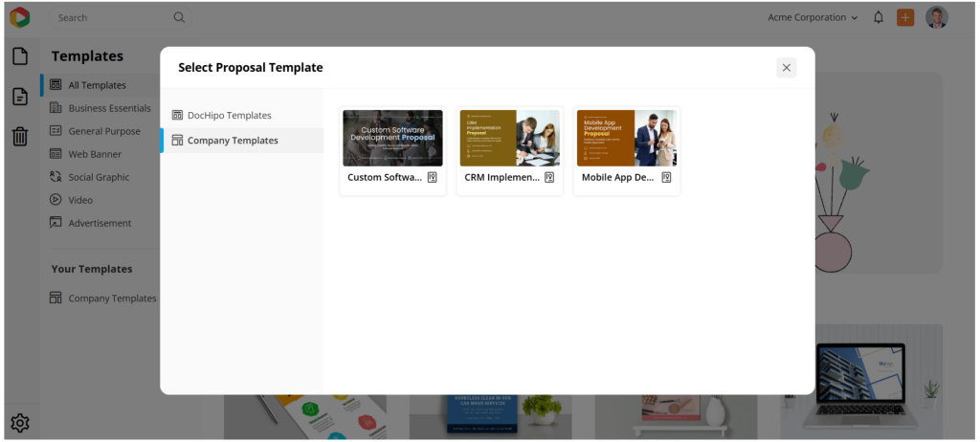Close the Select Proposal Template dialog
The image size is (980, 442).
click(x=787, y=68)
